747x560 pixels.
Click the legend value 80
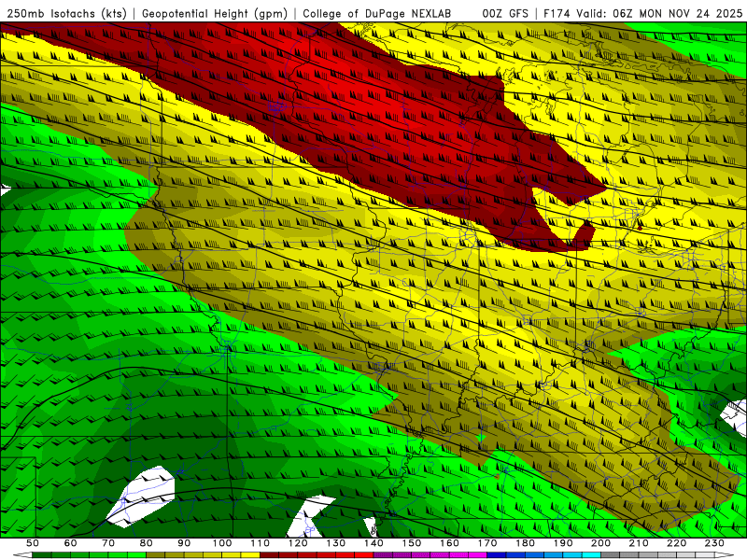[147, 543]
